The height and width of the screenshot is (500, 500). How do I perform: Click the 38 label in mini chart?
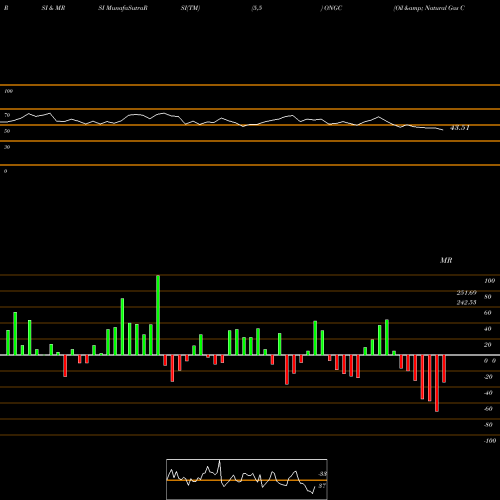322,474
